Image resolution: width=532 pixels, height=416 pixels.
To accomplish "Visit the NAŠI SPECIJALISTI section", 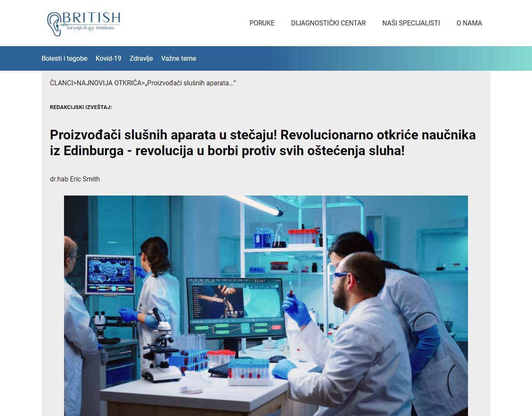I will click(411, 23).
